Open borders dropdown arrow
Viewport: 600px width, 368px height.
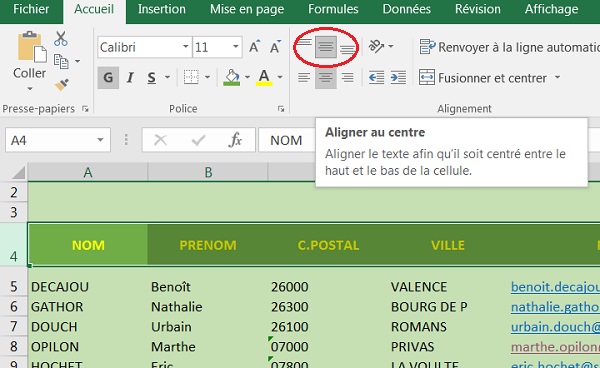click(207, 78)
